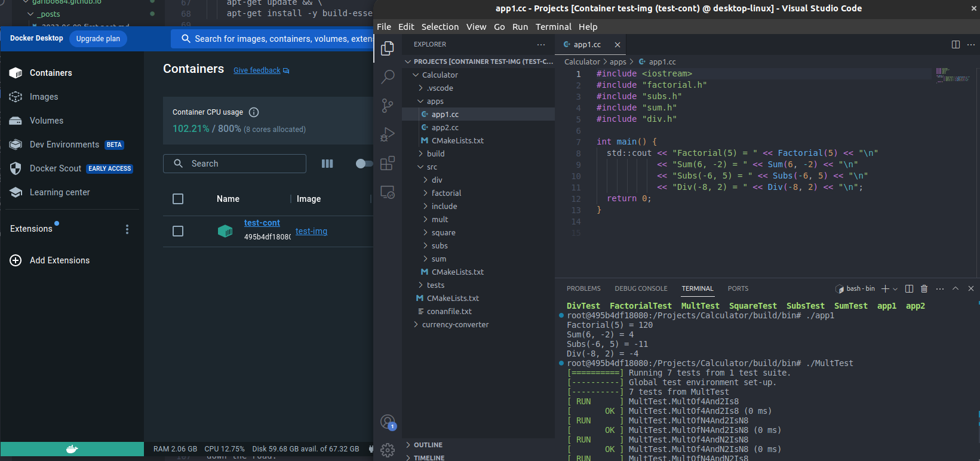Open the Search view in activity bar
The height and width of the screenshot is (461, 980).
pos(388,76)
